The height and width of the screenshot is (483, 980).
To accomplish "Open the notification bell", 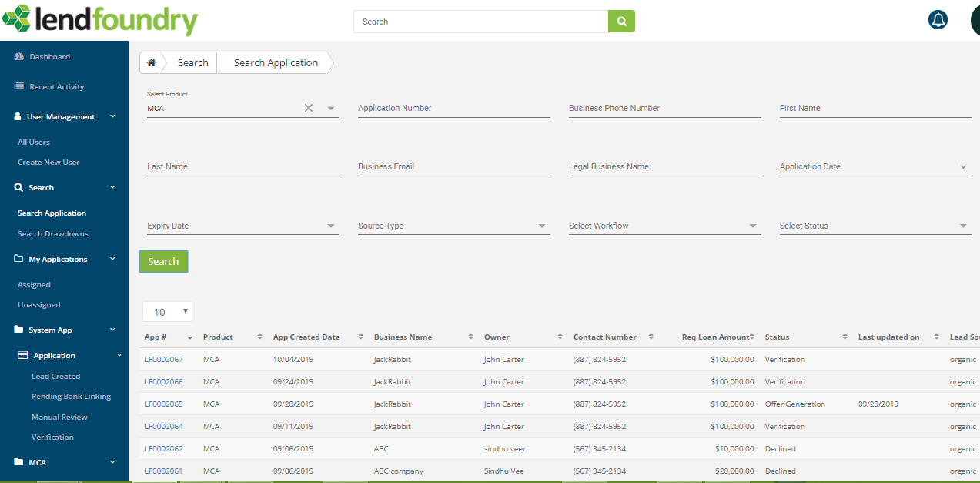I will 937,19.
